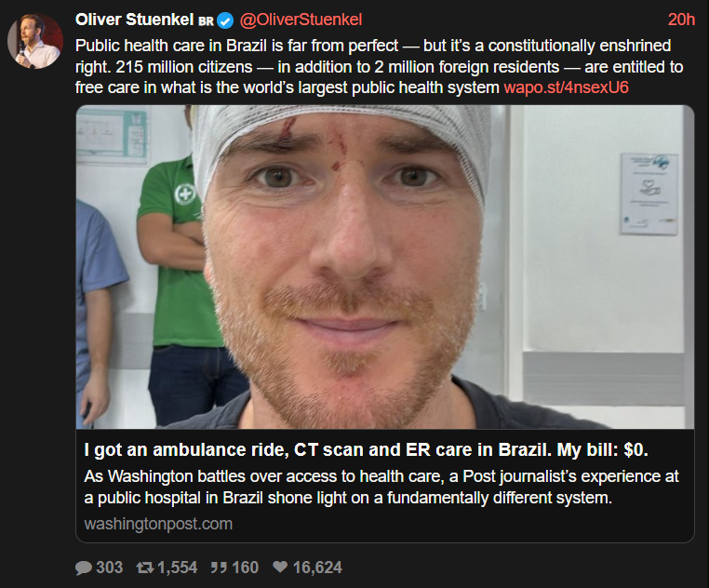Open the @OliverStuenkel handle link
709x588 pixels.
[301, 20]
